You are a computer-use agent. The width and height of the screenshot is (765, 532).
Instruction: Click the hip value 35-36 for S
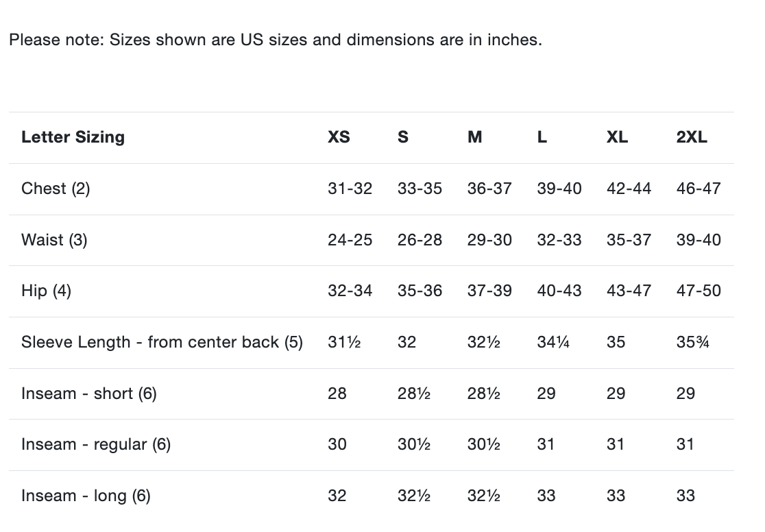tap(420, 291)
